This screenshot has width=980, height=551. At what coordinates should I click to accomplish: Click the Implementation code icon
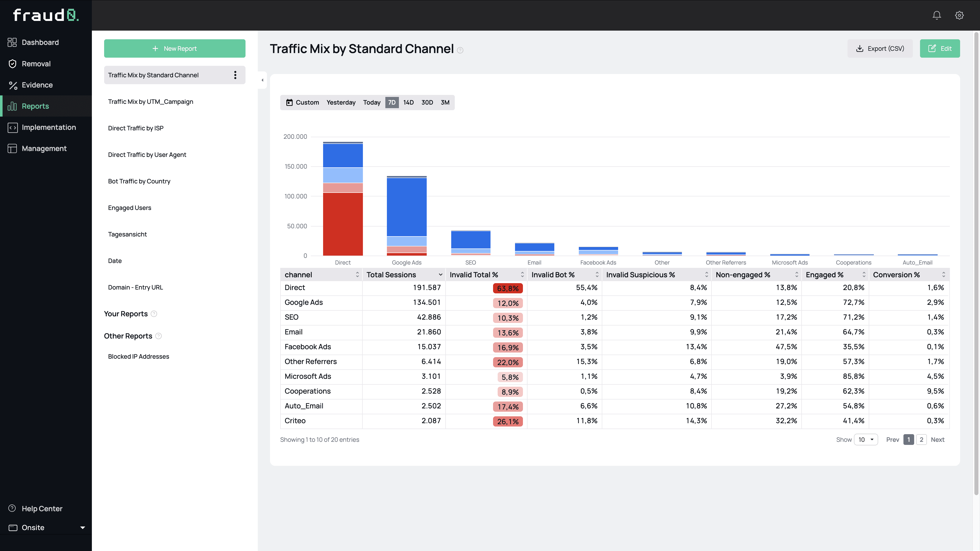[x=12, y=127]
